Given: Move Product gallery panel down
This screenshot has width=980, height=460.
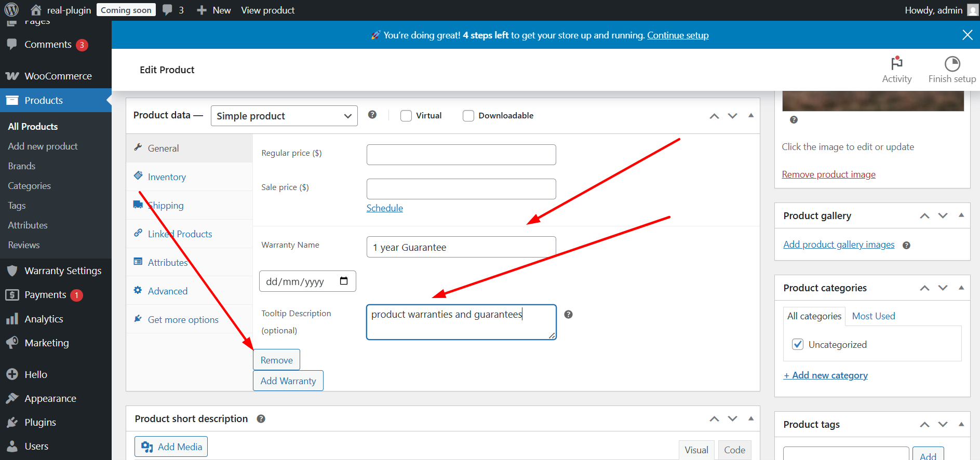Looking at the screenshot, I should click(x=943, y=215).
